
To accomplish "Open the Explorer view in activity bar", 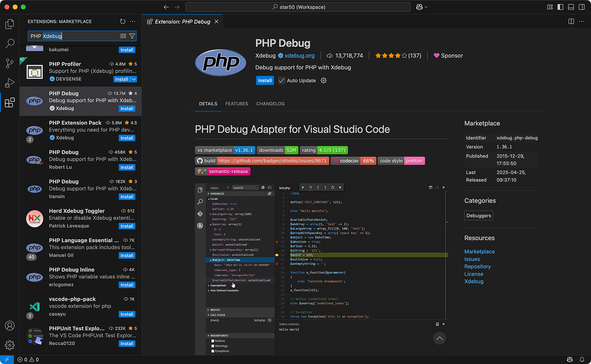I will tap(9, 24).
